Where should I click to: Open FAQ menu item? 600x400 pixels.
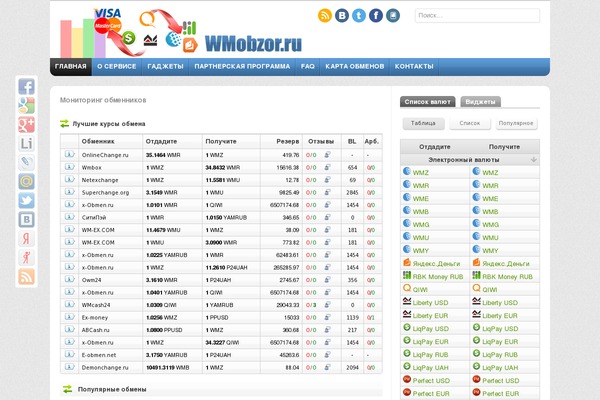click(308, 67)
